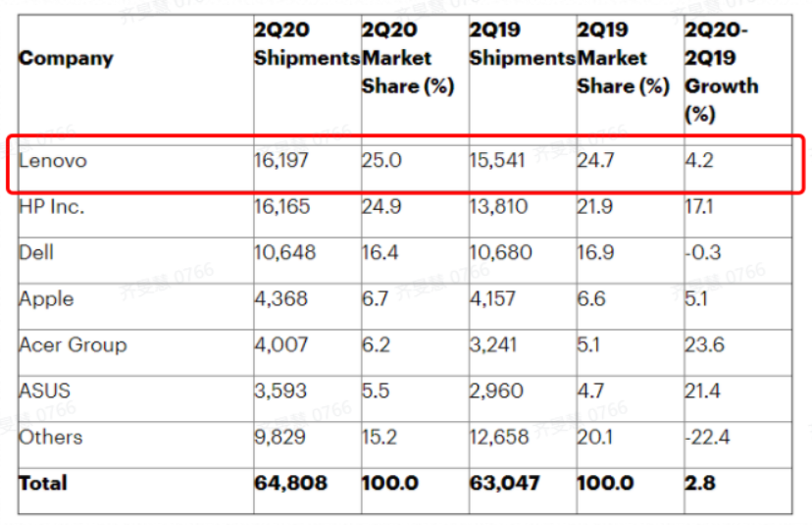The width and height of the screenshot is (812, 525).
Task: Select the total 64,808 shipments cell
Action: click(x=290, y=483)
